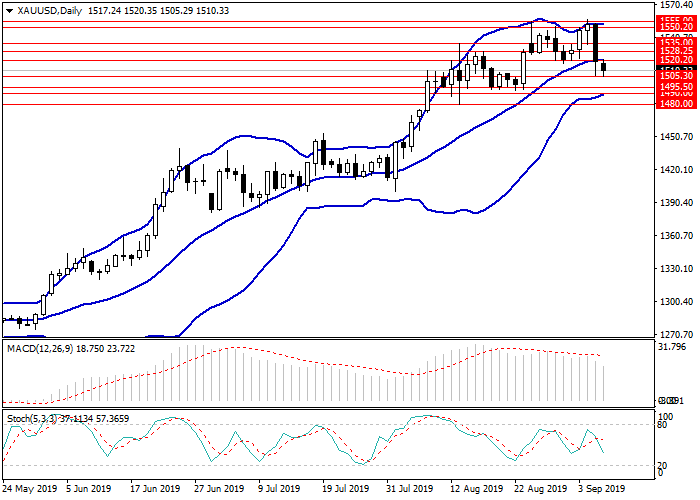Viewport: 700px width, 500px height.
Task: Select the 1495.50 red price label
Action: point(675,87)
